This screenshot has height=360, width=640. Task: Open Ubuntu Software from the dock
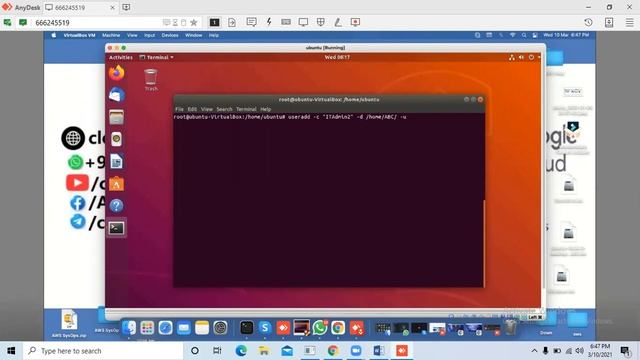click(116, 184)
